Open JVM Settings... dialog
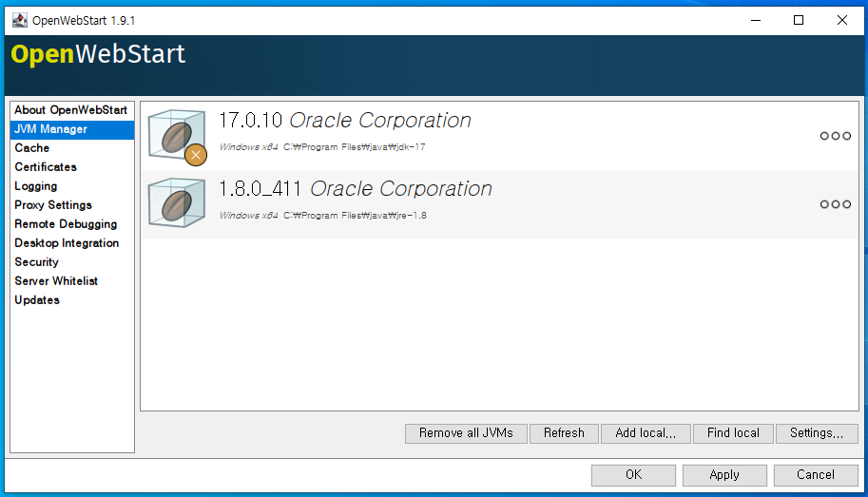Image resolution: width=868 pixels, height=497 pixels. pos(817,433)
